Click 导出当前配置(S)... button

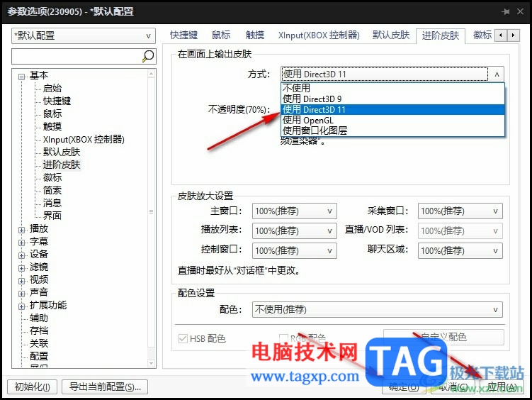(105, 387)
